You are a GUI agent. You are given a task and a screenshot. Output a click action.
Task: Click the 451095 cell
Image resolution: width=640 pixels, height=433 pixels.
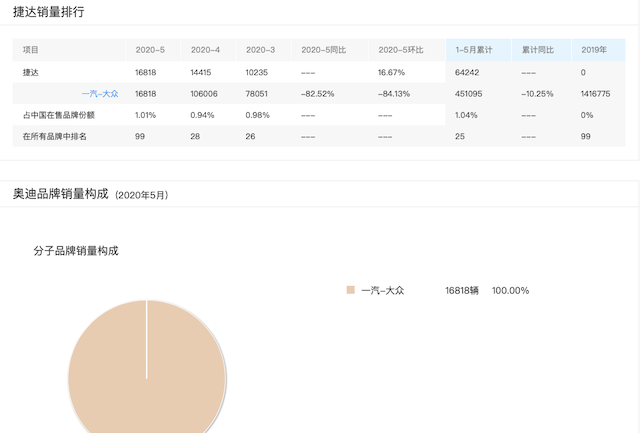469,94
